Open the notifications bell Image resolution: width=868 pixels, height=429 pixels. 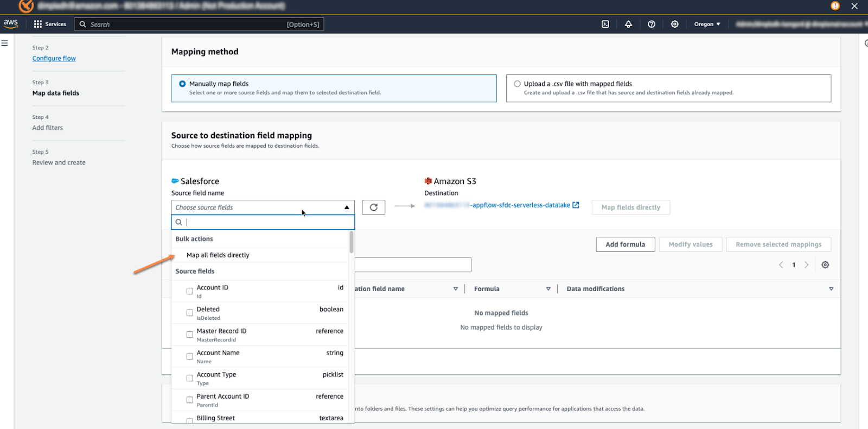pos(628,24)
